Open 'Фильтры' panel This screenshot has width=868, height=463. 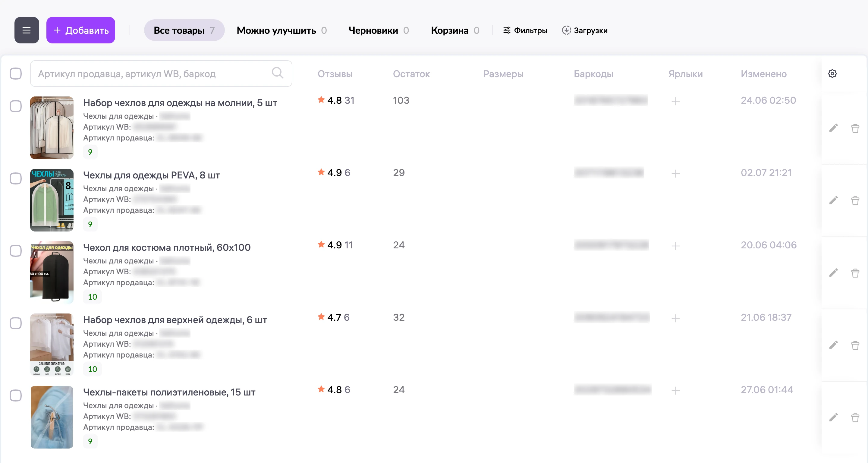click(x=525, y=30)
